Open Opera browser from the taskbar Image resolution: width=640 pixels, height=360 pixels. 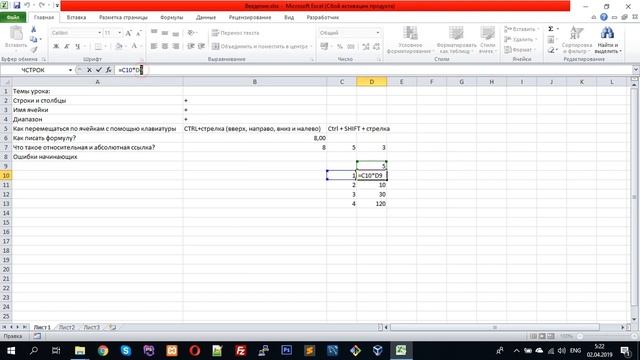point(195,350)
